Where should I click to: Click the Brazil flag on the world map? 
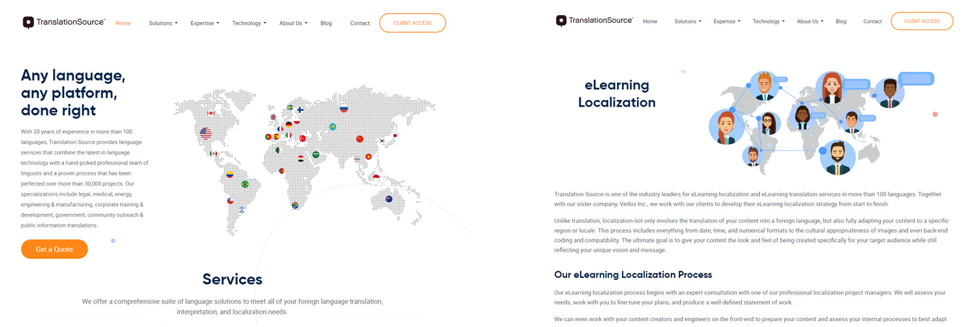(x=245, y=184)
